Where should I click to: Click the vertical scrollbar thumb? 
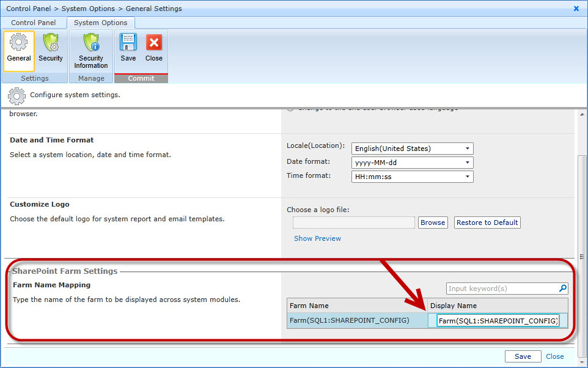582,257
